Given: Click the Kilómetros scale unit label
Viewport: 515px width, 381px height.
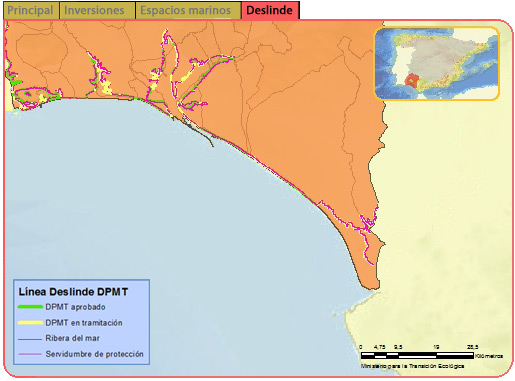Looking at the screenshot, I should pyautogui.click(x=489, y=356).
